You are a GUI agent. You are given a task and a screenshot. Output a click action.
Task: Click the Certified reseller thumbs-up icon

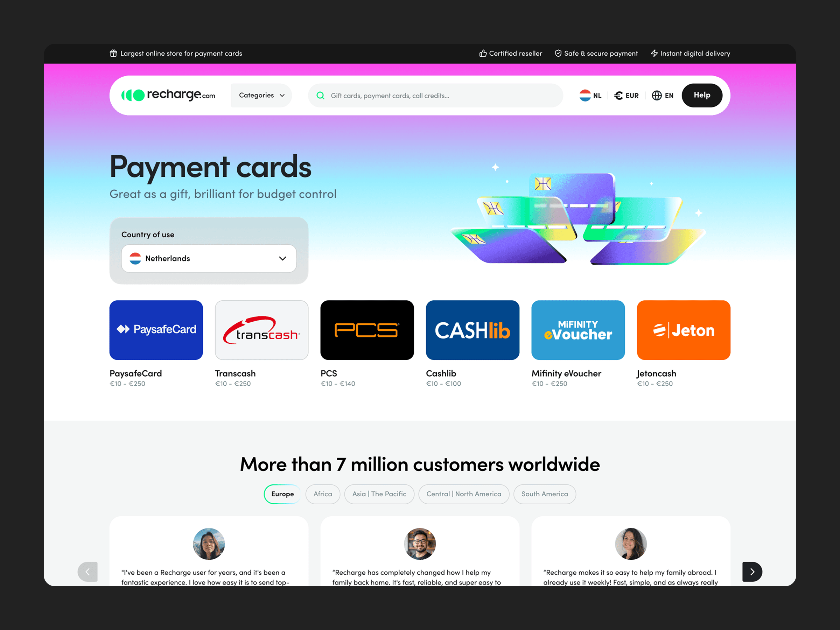(x=483, y=53)
